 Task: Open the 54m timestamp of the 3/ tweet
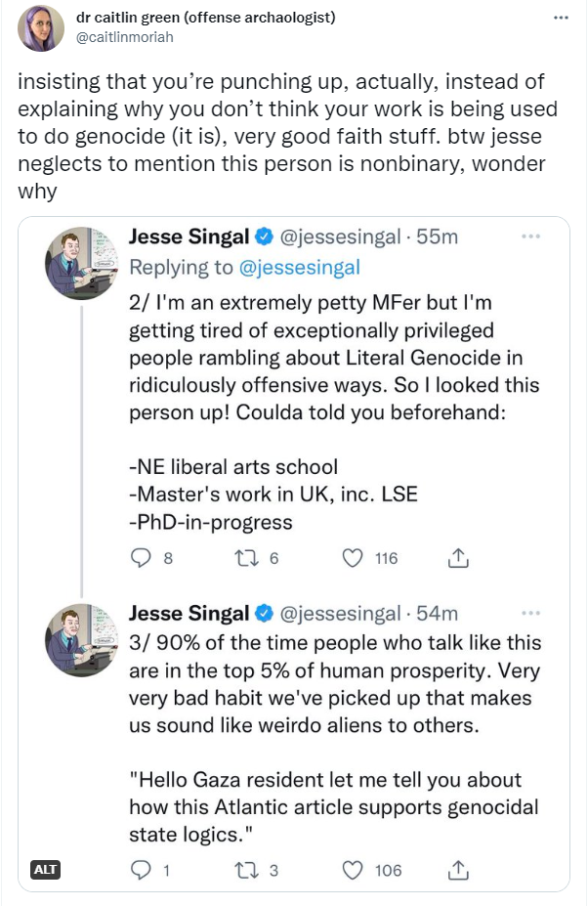coord(438,613)
